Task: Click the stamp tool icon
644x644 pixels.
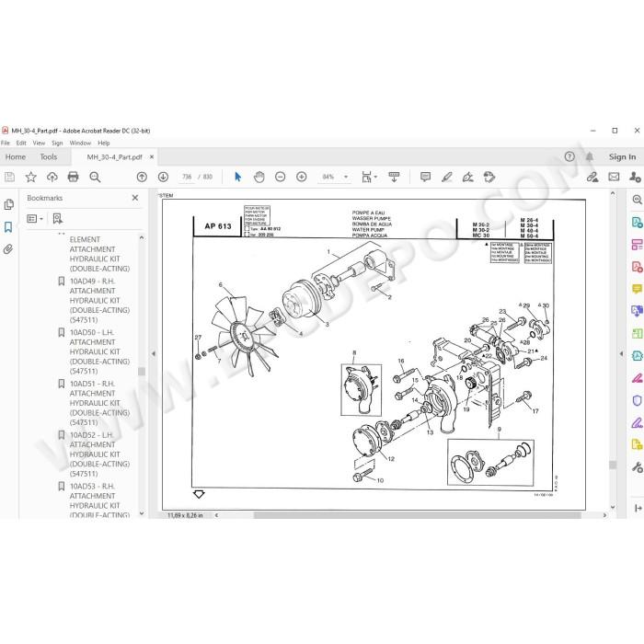Action: [489, 177]
